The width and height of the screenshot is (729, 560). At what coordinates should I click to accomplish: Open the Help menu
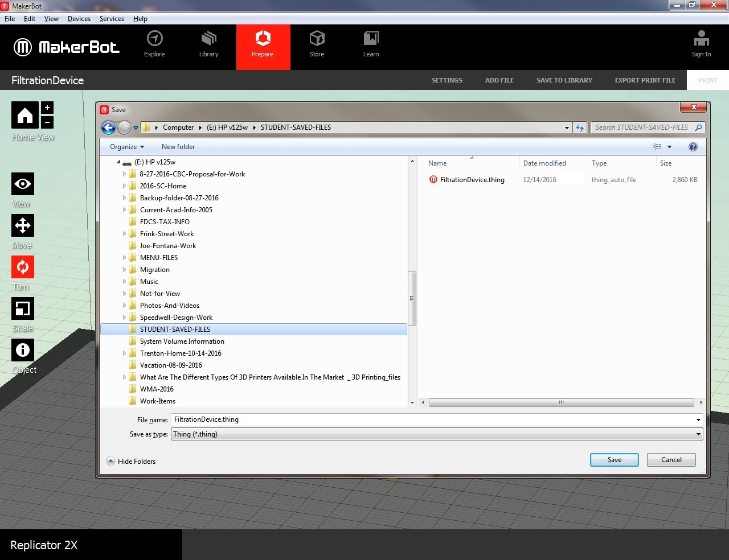click(x=140, y=19)
